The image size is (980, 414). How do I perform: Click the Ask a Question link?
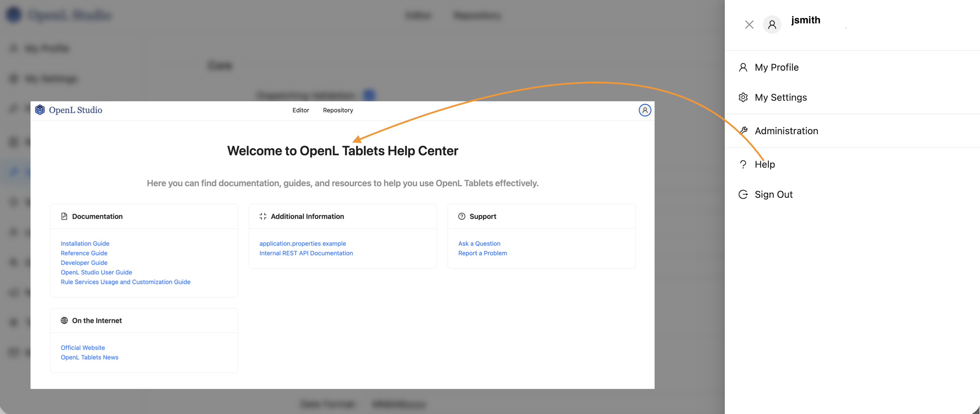pyautogui.click(x=479, y=243)
